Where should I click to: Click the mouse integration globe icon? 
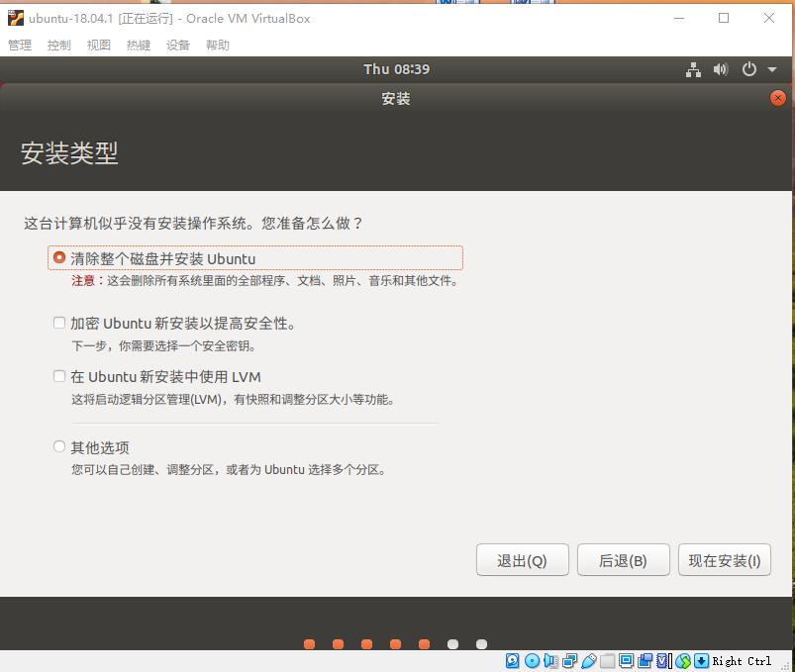[x=683, y=661]
